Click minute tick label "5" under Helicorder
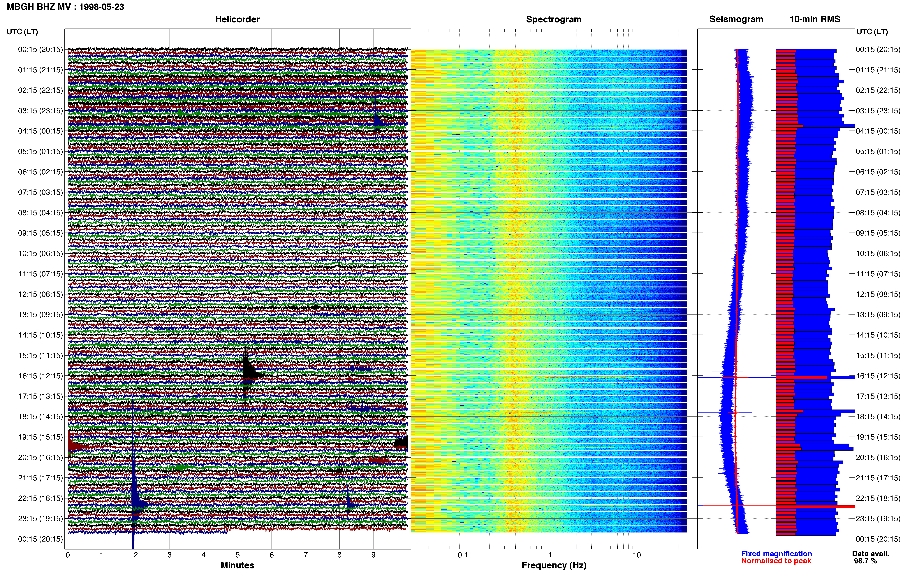The image size is (924, 578). pyautogui.click(x=238, y=555)
